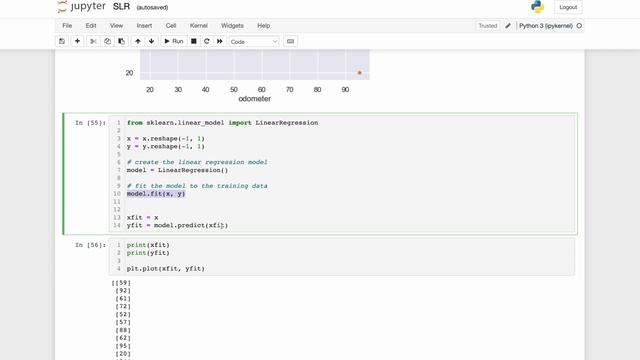Move selected cell down arrow
The height and width of the screenshot is (360, 640).
coord(151,41)
